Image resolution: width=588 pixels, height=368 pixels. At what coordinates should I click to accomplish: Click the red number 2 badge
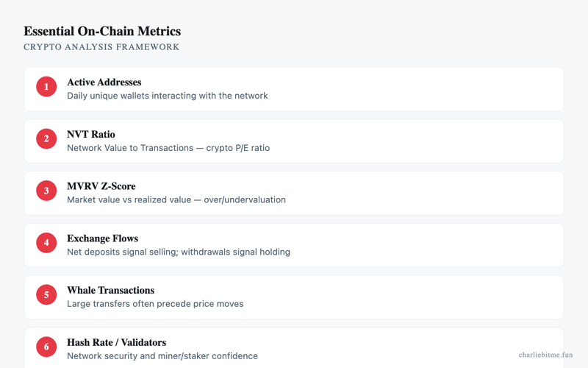(x=46, y=138)
